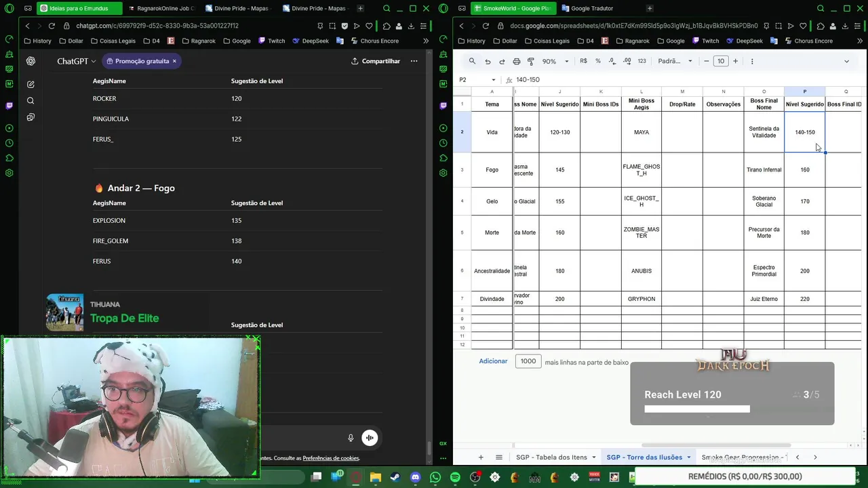Viewport: 868px width, 488px height.
Task: Decrease font size with minus button
Action: click(x=706, y=61)
